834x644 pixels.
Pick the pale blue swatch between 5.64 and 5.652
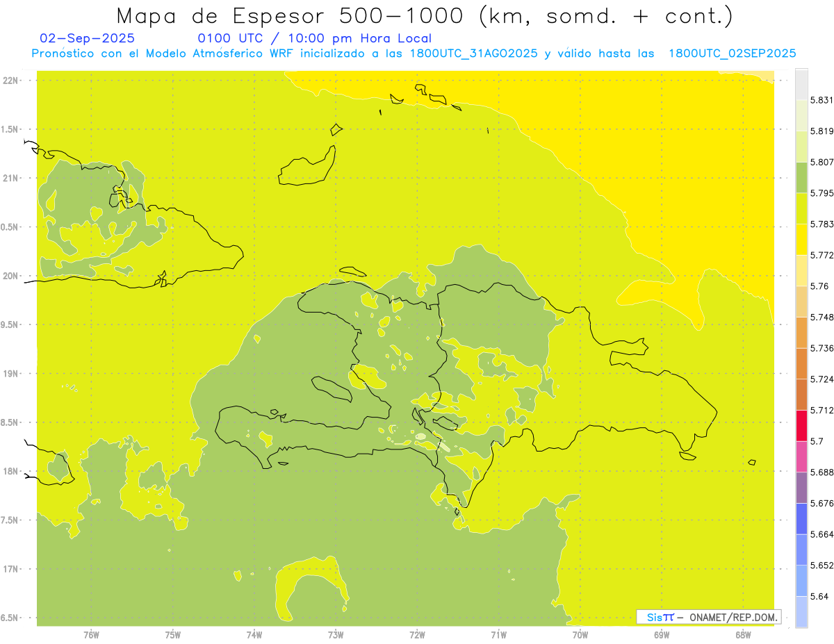[801, 581]
